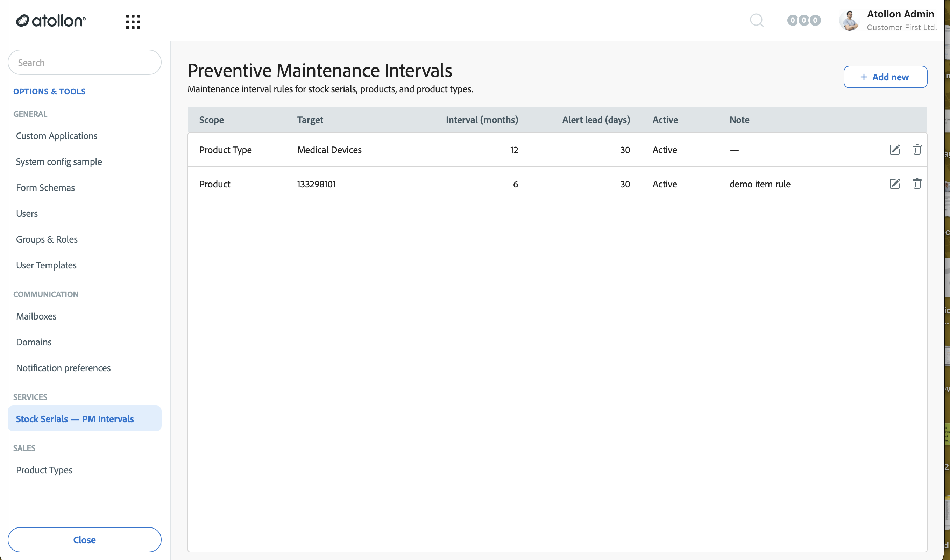Open Mailboxes settings
Viewport: 950px width, 560px height.
coord(36,316)
